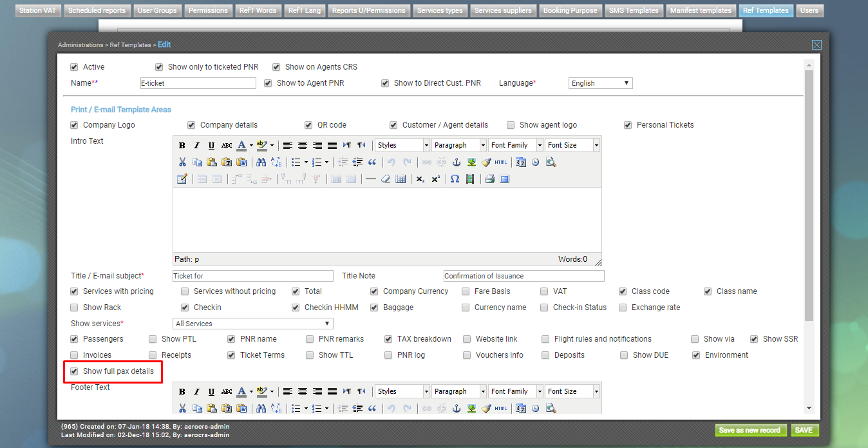Switch to the Users tab
The width and height of the screenshot is (868, 448).
[809, 10]
